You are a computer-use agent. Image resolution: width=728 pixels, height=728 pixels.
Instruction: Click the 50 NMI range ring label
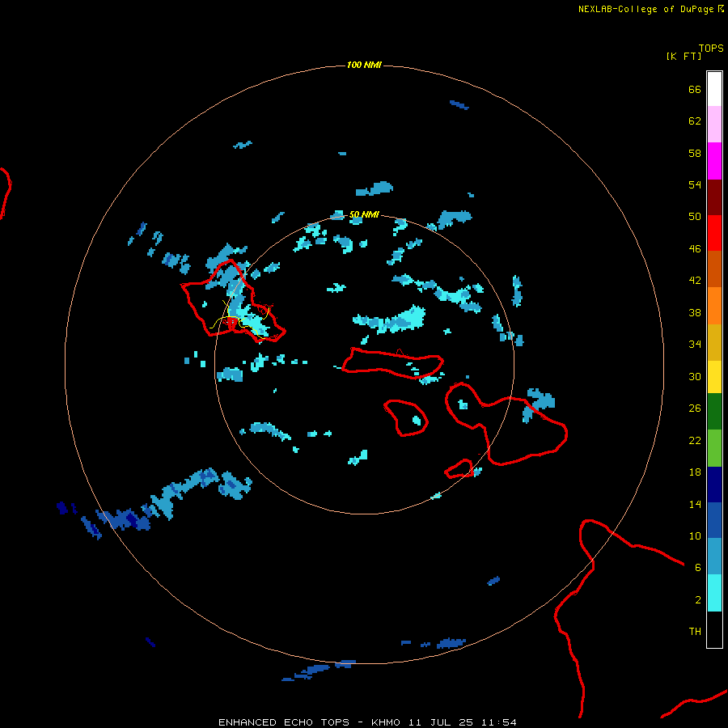pos(364,214)
